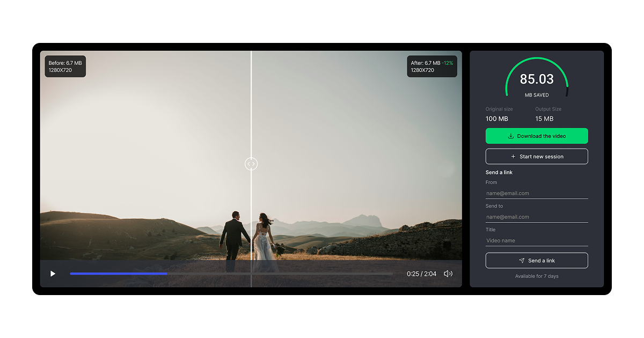Click the From email input field

[537, 193]
